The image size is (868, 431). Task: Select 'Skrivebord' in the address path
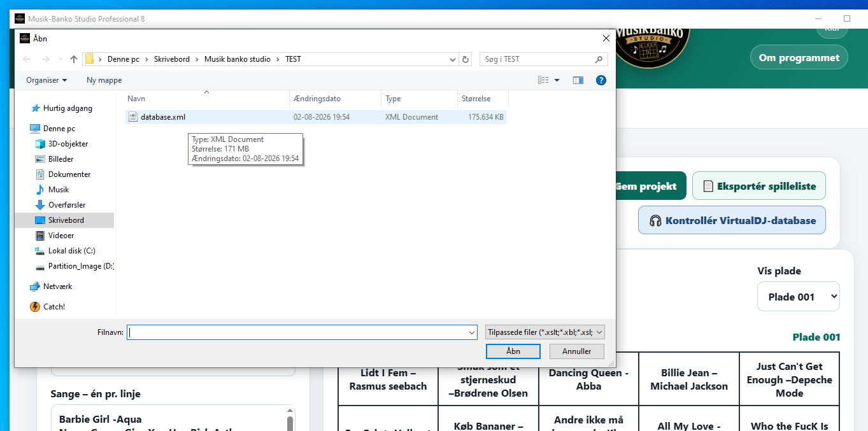point(171,59)
